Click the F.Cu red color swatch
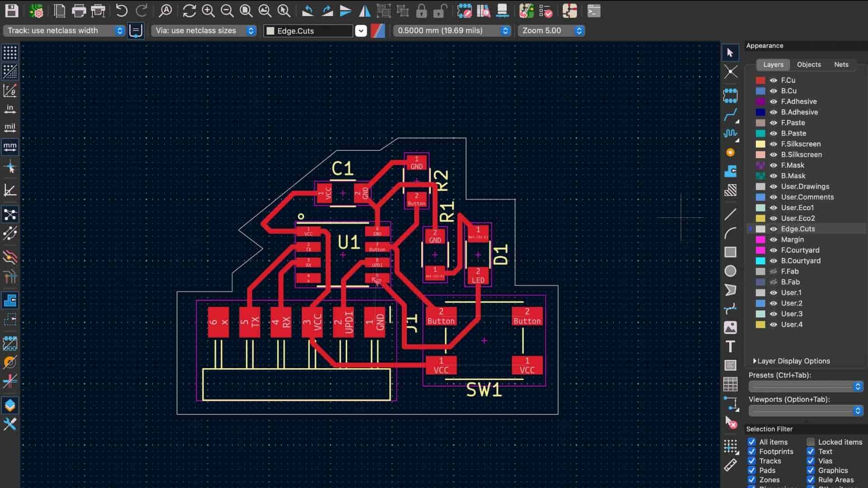Screen dimensions: 868x488 click(760, 80)
